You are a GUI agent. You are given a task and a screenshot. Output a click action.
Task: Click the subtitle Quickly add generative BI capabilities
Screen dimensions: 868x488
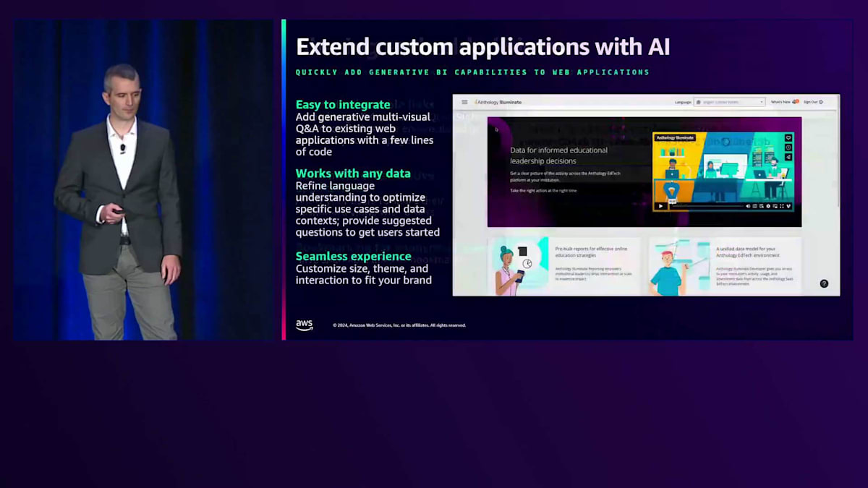point(472,72)
